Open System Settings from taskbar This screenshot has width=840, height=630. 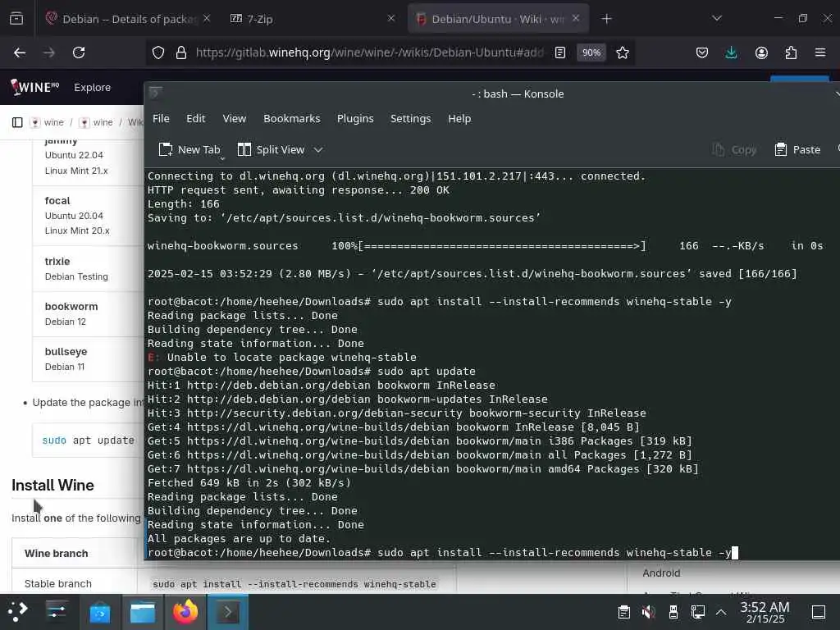pos(57,611)
